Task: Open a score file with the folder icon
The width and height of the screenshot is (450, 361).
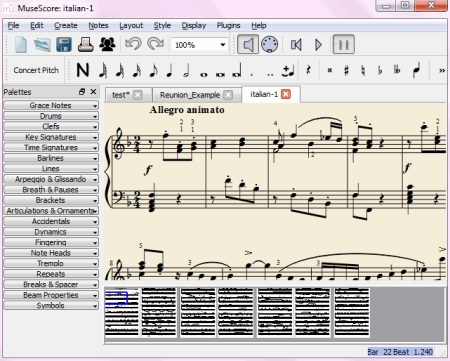Action: (x=42, y=44)
